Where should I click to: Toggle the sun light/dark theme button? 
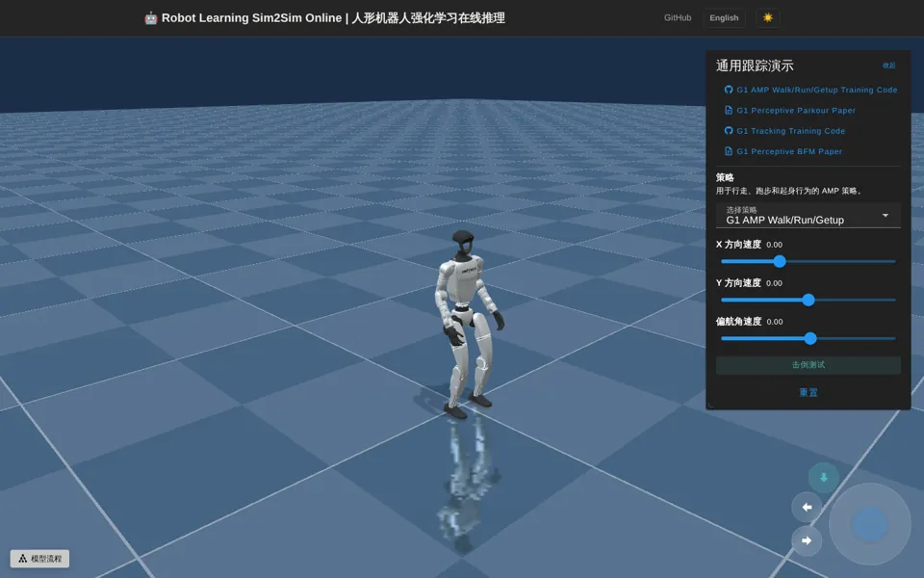767,17
